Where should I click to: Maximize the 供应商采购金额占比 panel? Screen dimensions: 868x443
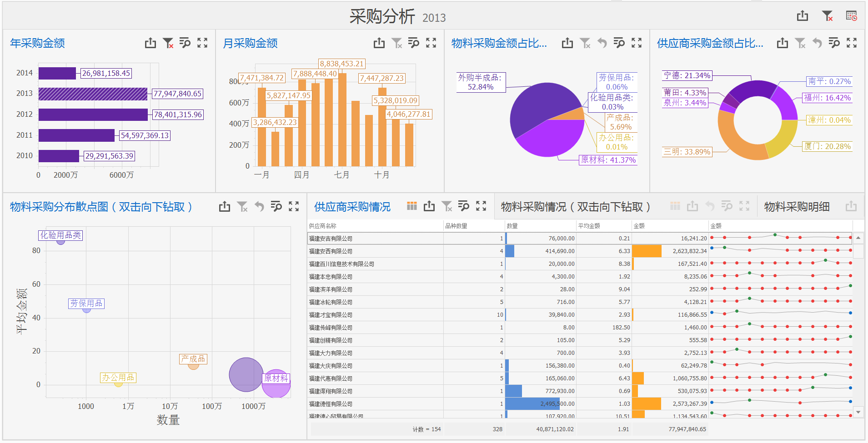click(852, 43)
